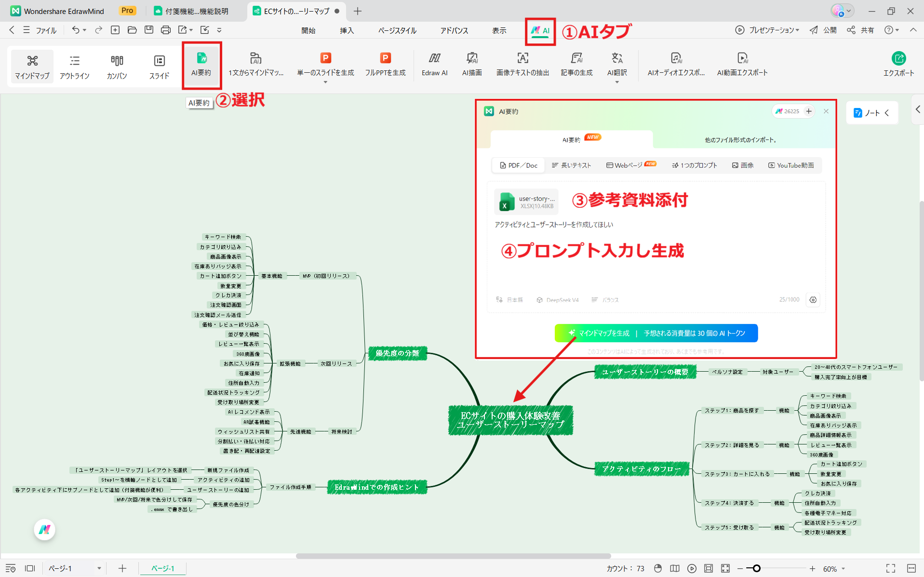Select the AI要約 ribbon tool
Screen dimensions: 924x577
(x=201, y=65)
